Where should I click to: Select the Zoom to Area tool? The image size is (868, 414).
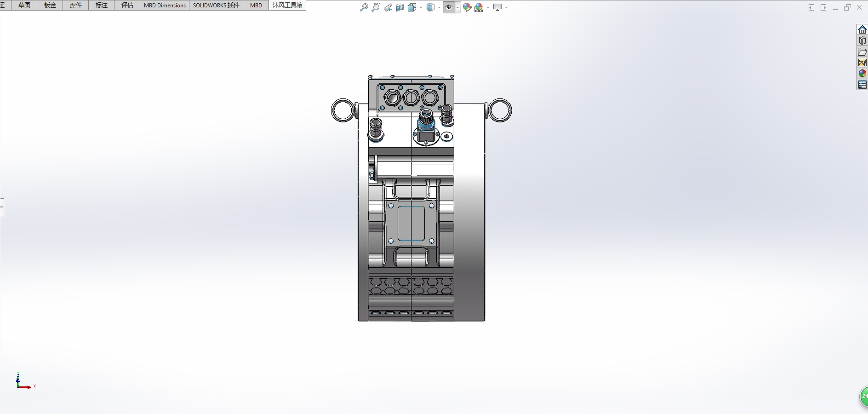pyautogui.click(x=376, y=7)
